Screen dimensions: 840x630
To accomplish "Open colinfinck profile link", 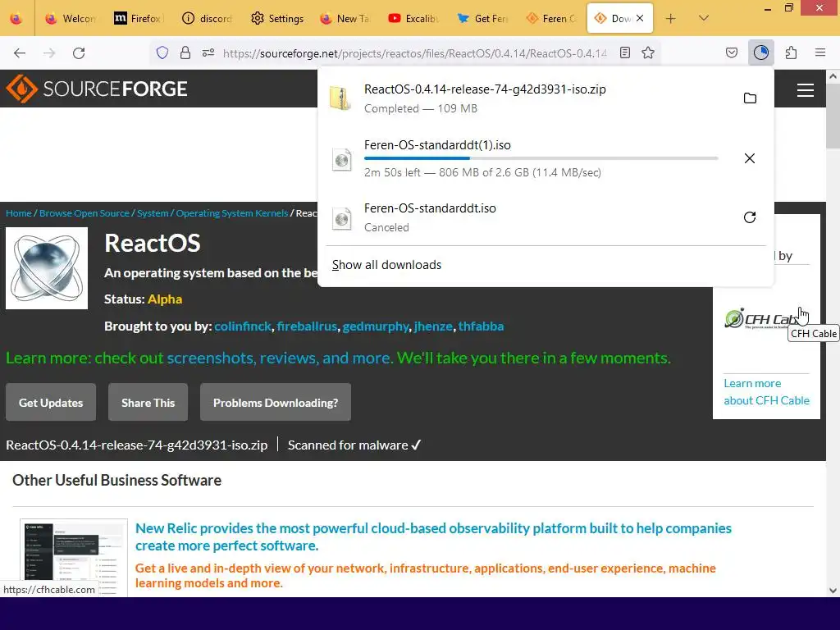I will point(243,326).
